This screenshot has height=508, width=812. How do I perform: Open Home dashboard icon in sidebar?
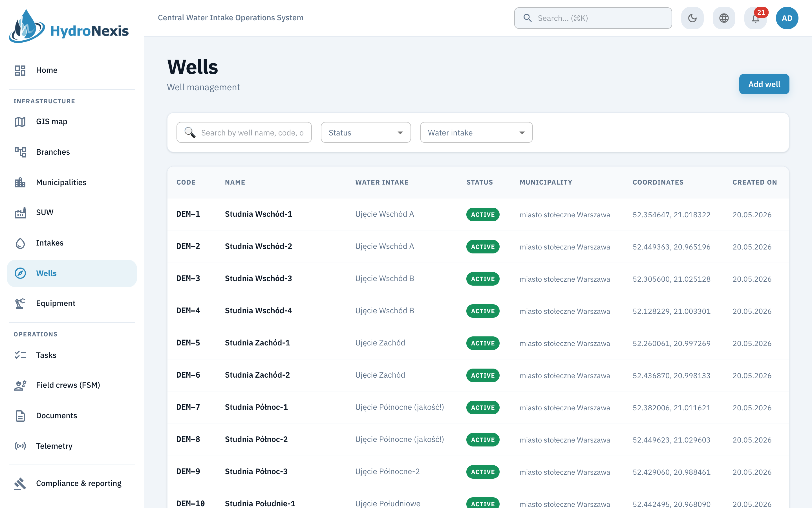(20, 70)
